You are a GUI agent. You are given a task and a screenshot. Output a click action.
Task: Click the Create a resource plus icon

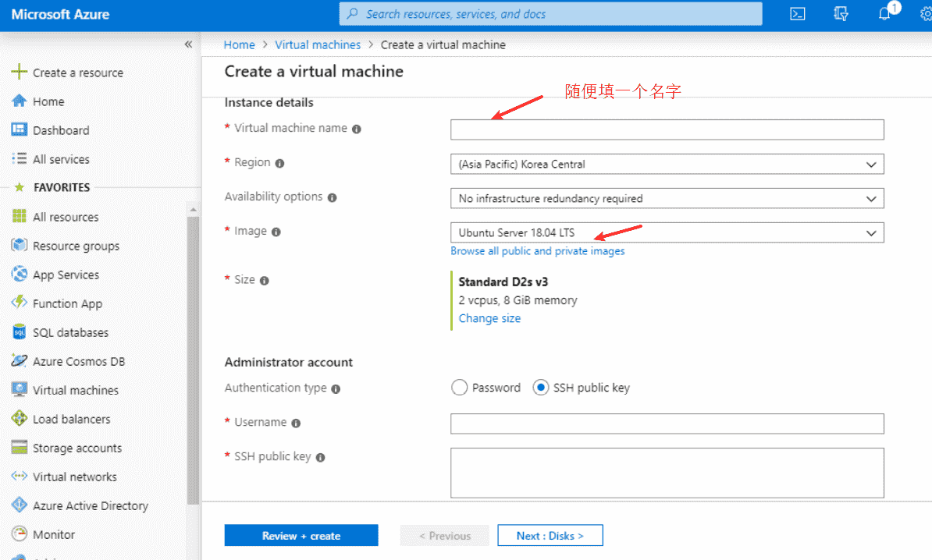(19, 72)
